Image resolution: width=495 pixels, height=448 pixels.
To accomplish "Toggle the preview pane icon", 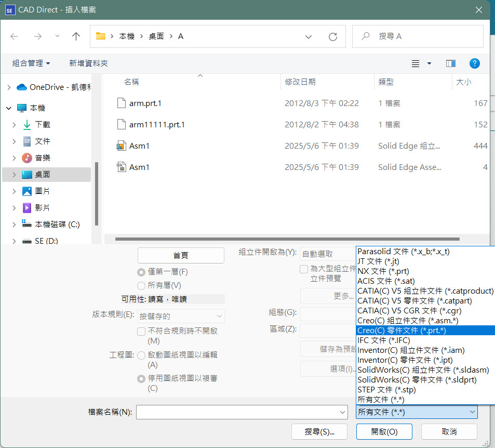I will click(451, 63).
